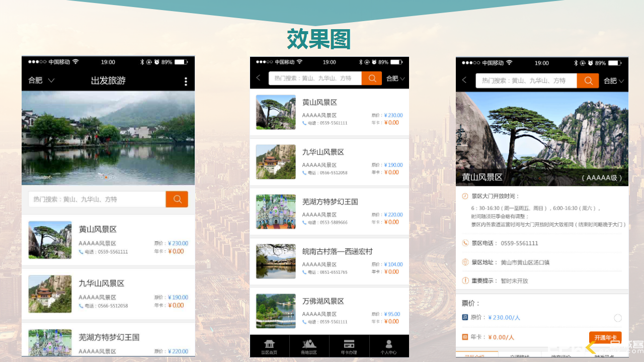The width and height of the screenshot is (644, 362).
Task: Open 各地景区 tab in bottom navigation
Action: 309,346
